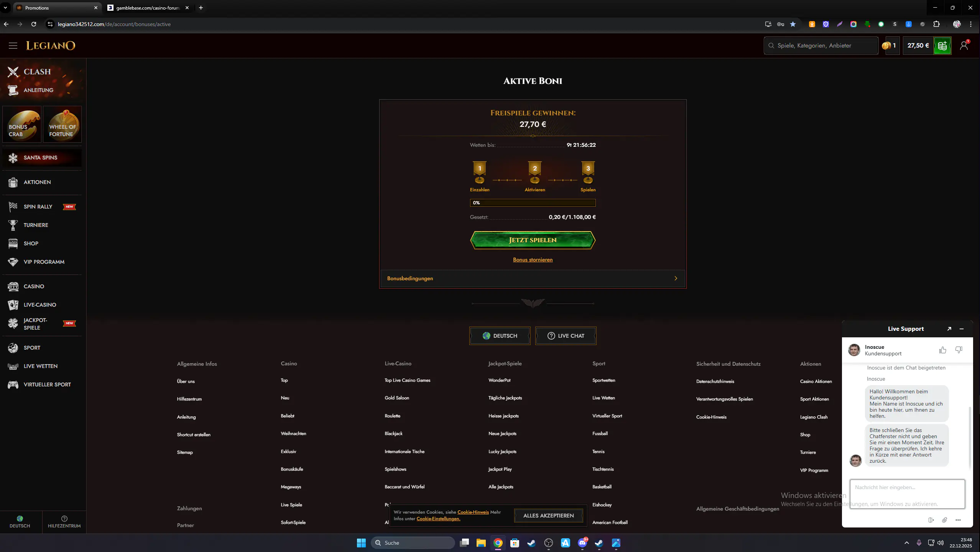
Task: Switch to the gamblebase.com browser tab
Action: (x=148, y=8)
